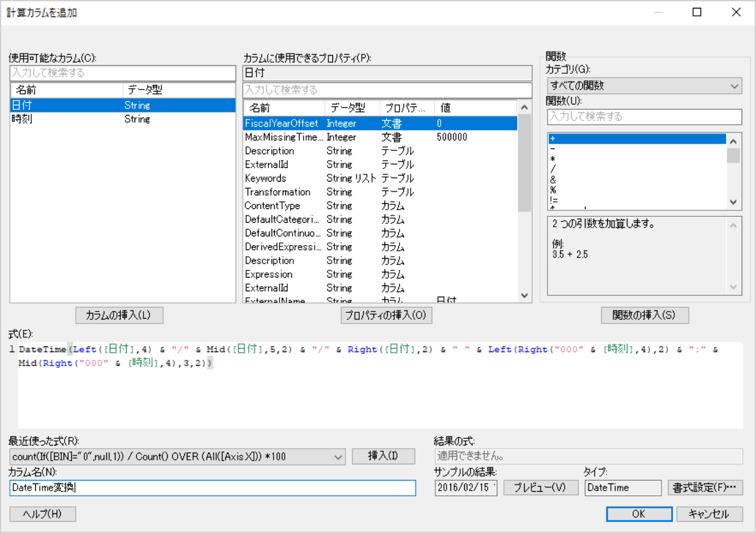This screenshot has width=756, height=533.
Task: Confirm with the OK button
Action: pyautogui.click(x=639, y=513)
